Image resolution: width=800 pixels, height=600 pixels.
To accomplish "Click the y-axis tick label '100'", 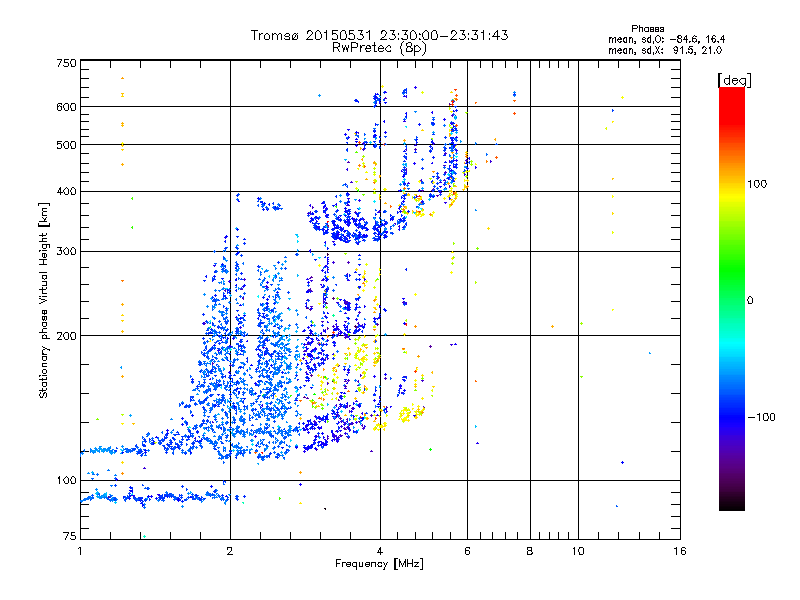I will pos(66,480).
